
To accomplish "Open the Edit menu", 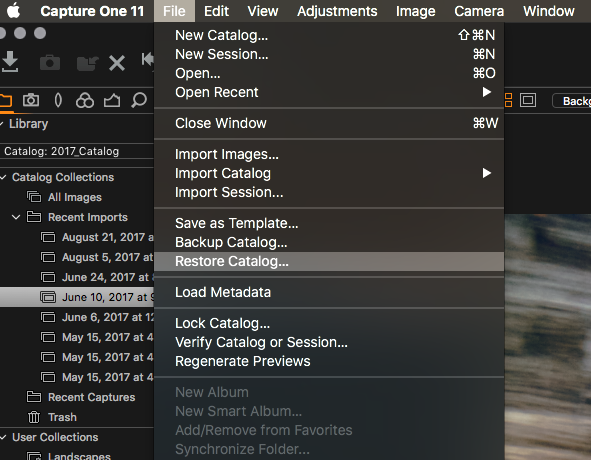I will 216,11.
